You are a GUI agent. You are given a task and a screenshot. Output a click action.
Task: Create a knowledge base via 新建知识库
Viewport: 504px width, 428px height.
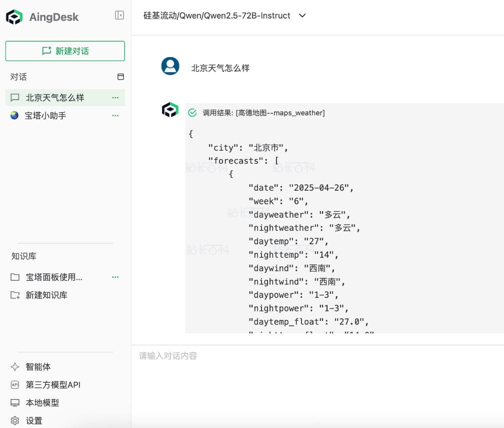46,295
